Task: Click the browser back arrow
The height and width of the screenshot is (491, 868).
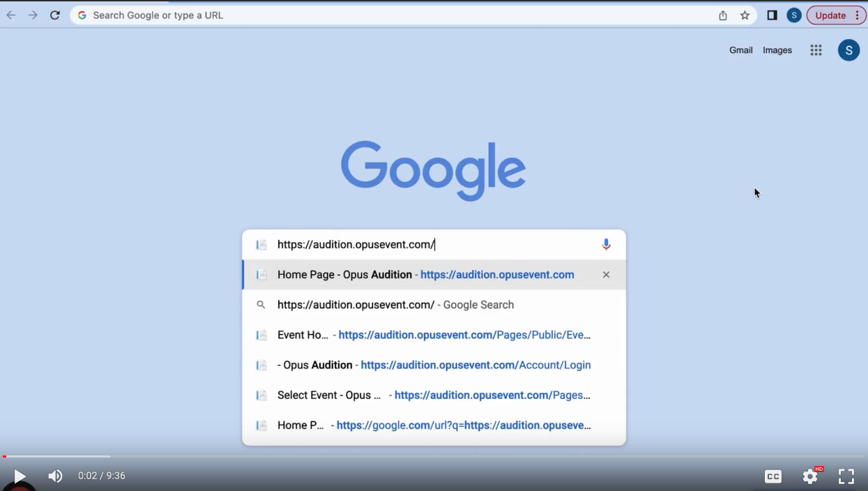Action: [x=11, y=15]
